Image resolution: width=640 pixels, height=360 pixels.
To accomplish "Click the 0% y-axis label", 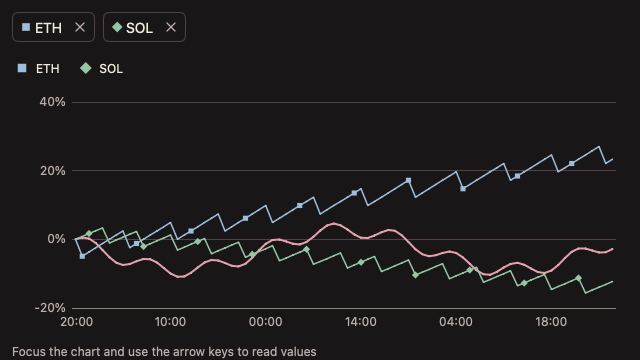I will click(56, 239).
